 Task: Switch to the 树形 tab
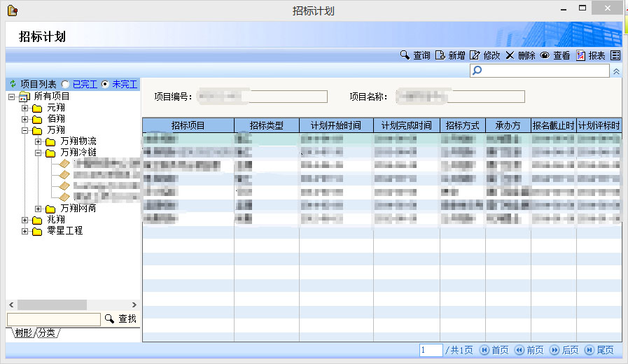tap(24, 333)
